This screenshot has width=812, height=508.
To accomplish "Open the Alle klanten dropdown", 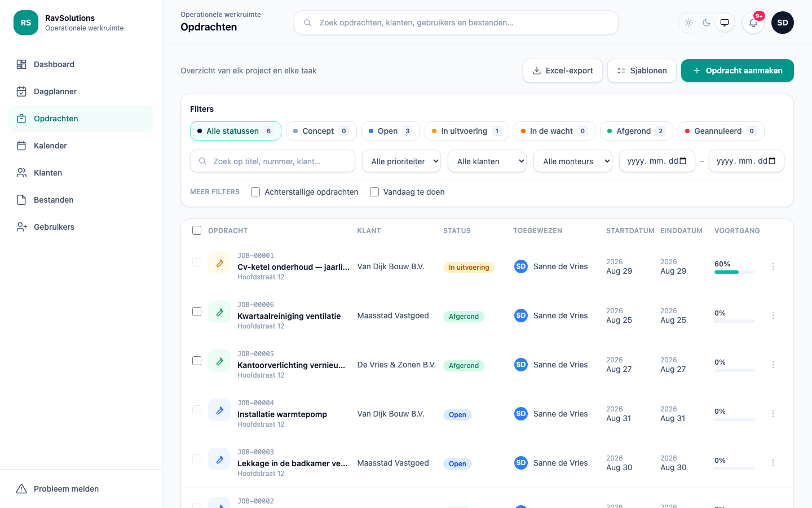I will tap(487, 161).
